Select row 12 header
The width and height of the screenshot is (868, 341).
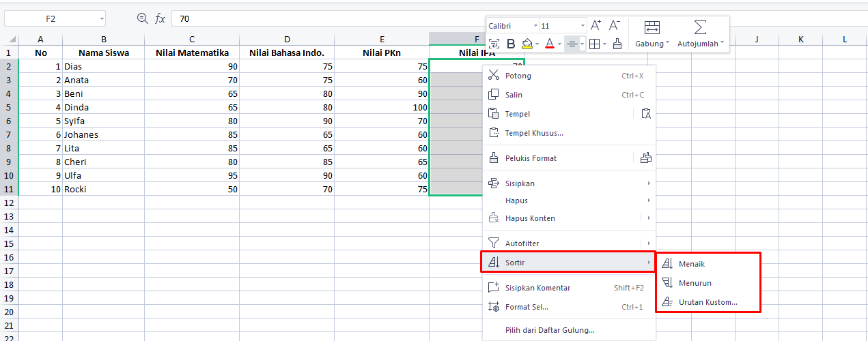point(9,203)
